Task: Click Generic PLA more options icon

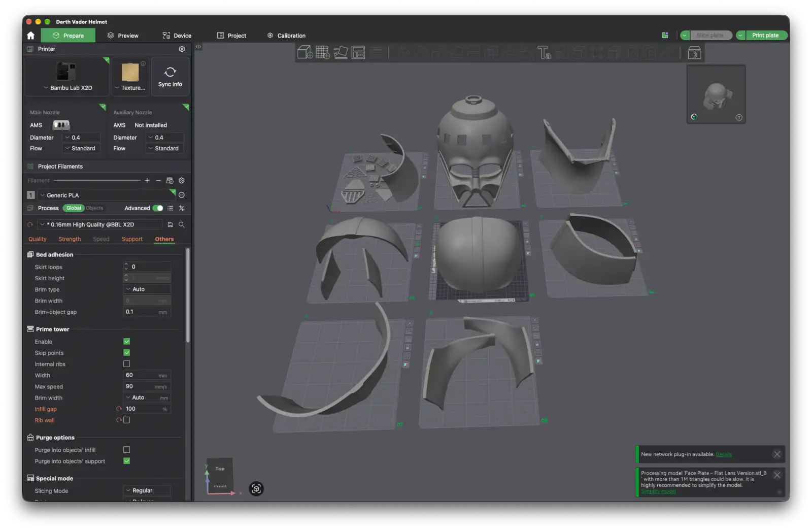Action: pos(182,195)
